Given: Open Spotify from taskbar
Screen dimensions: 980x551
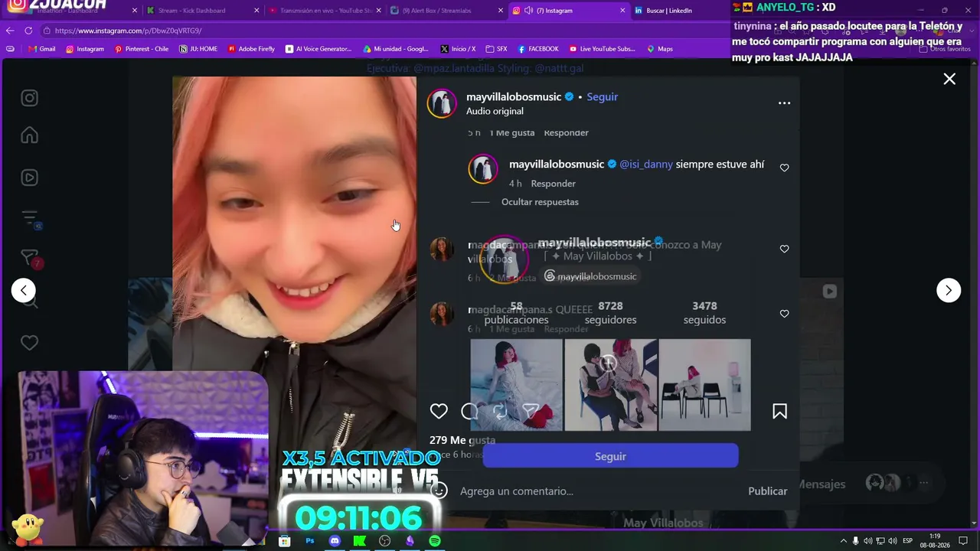Looking at the screenshot, I should (x=435, y=541).
